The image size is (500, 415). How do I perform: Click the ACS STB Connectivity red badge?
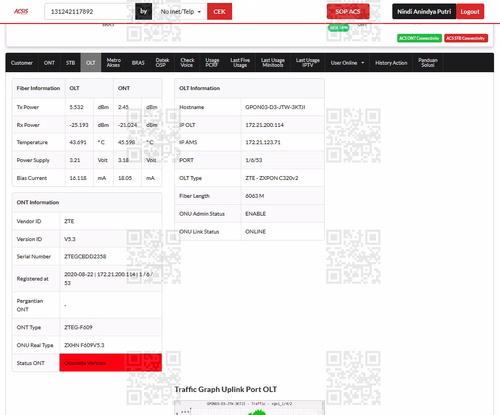[x=466, y=38]
